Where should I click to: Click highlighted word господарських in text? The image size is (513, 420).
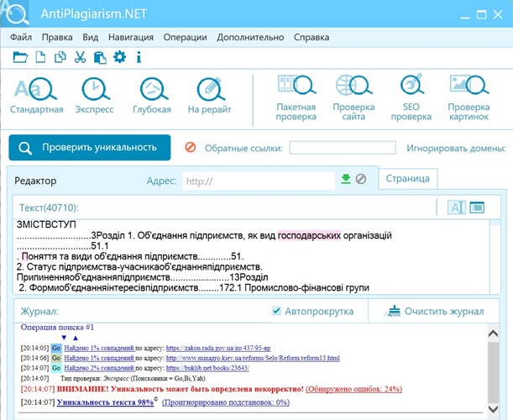click(x=309, y=235)
